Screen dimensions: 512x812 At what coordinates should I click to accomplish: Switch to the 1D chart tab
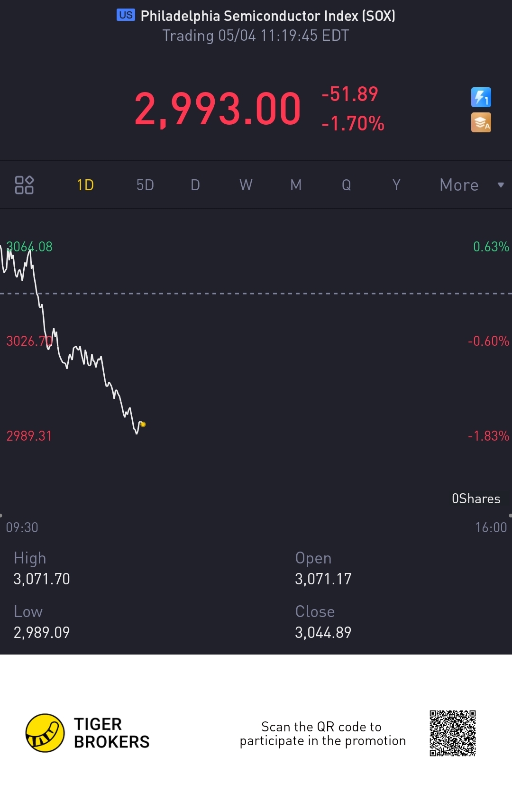click(85, 185)
